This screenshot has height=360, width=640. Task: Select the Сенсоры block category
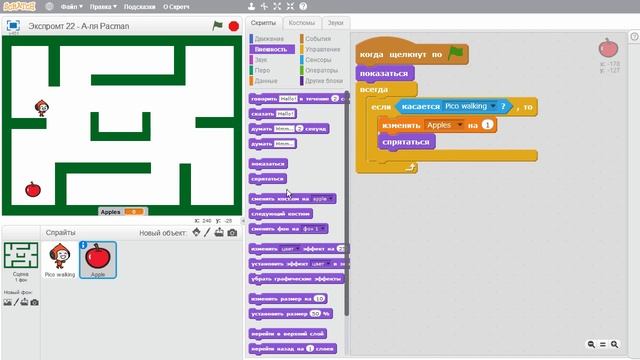click(318, 60)
